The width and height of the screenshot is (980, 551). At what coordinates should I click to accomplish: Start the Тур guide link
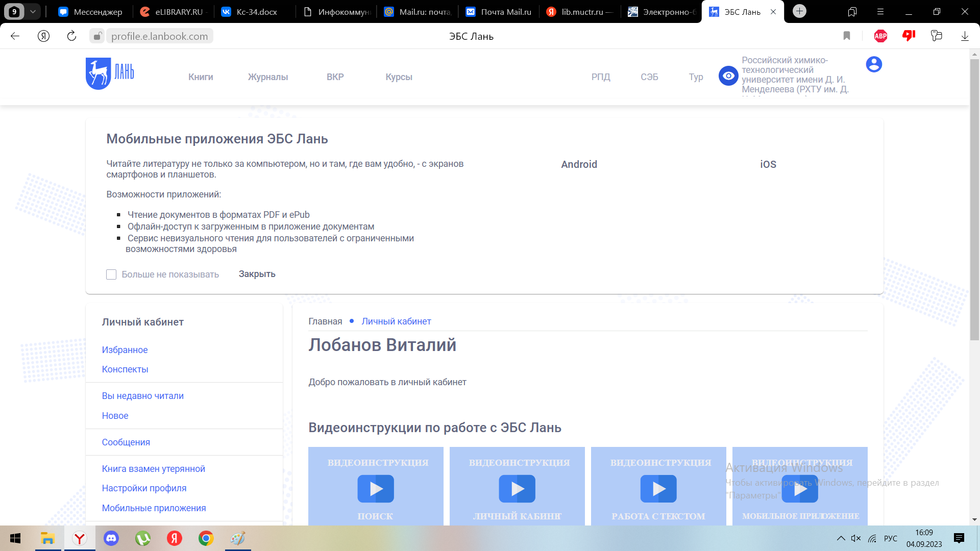[x=696, y=77]
